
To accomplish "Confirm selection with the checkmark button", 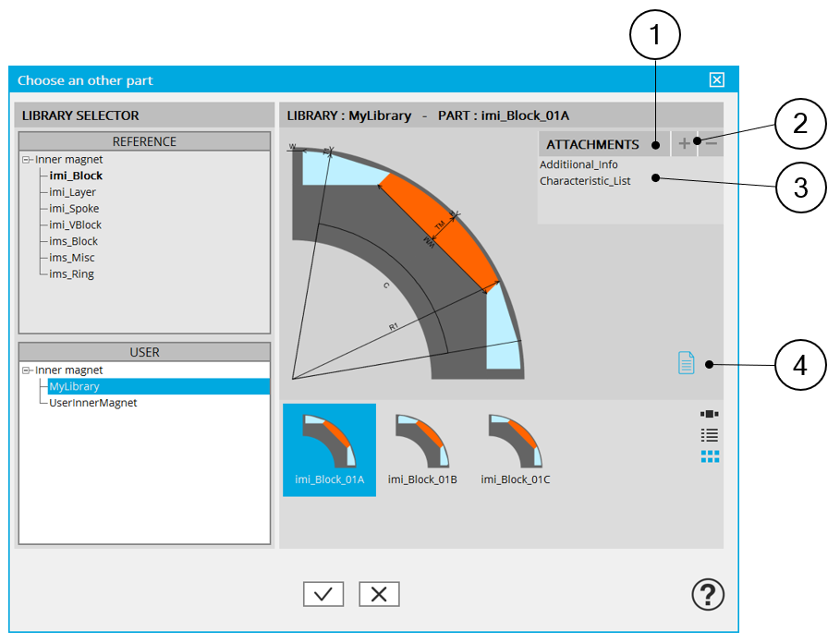I will 323,594.
